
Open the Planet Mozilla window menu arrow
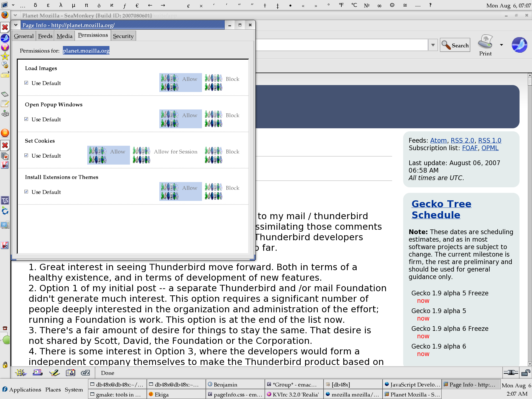pos(15,15)
